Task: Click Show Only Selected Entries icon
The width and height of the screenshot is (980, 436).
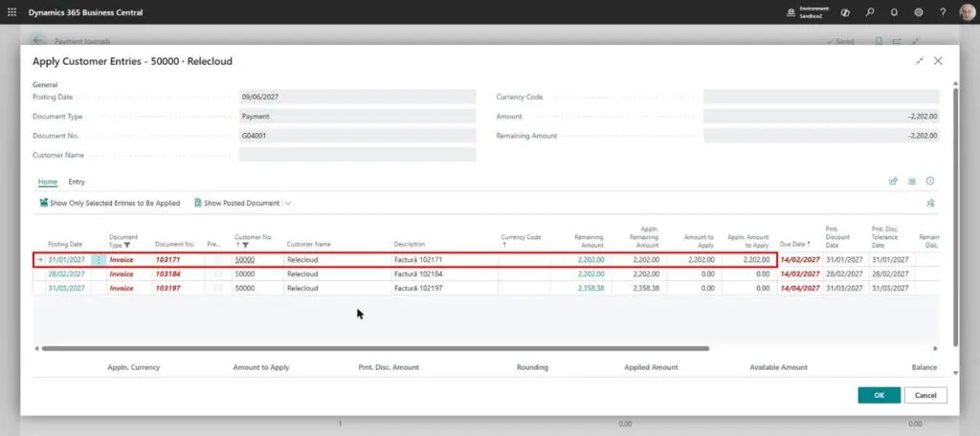Action: point(44,203)
